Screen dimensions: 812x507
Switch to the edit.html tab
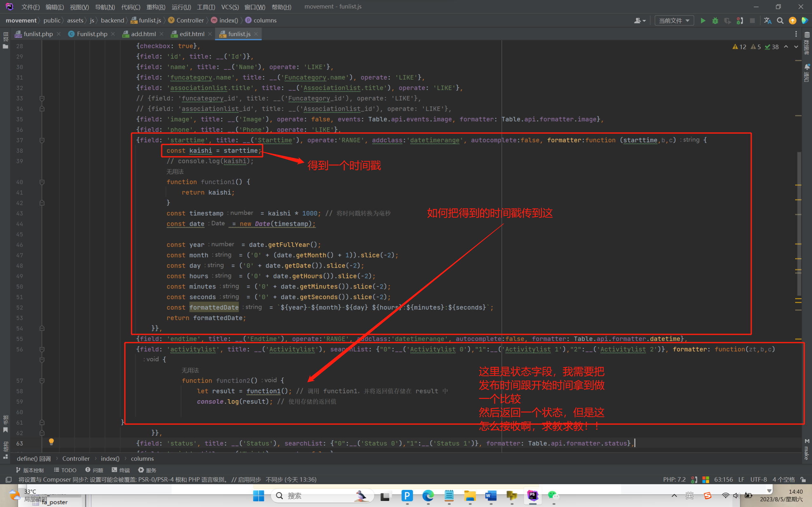pyautogui.click(x=192, y=34)
